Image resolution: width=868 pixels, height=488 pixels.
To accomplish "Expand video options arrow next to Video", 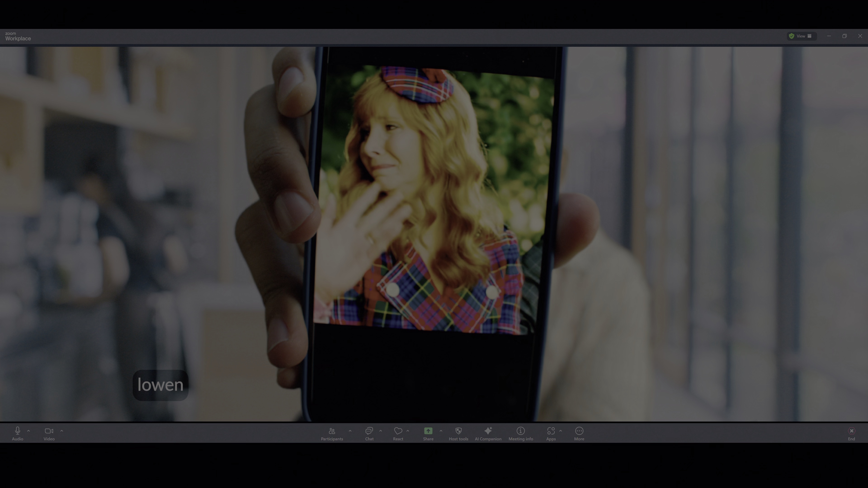I will click(62, 431).
